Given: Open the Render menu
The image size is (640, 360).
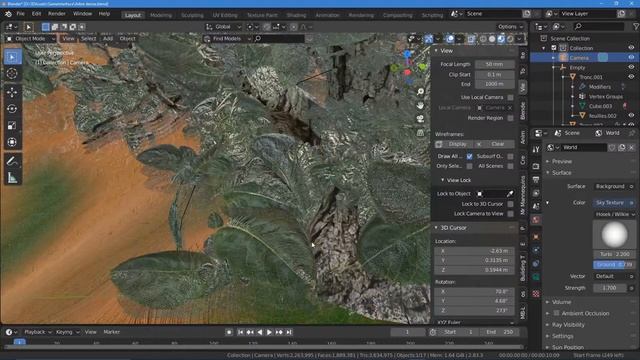Looking at the screenshot, I should point(57,14).
